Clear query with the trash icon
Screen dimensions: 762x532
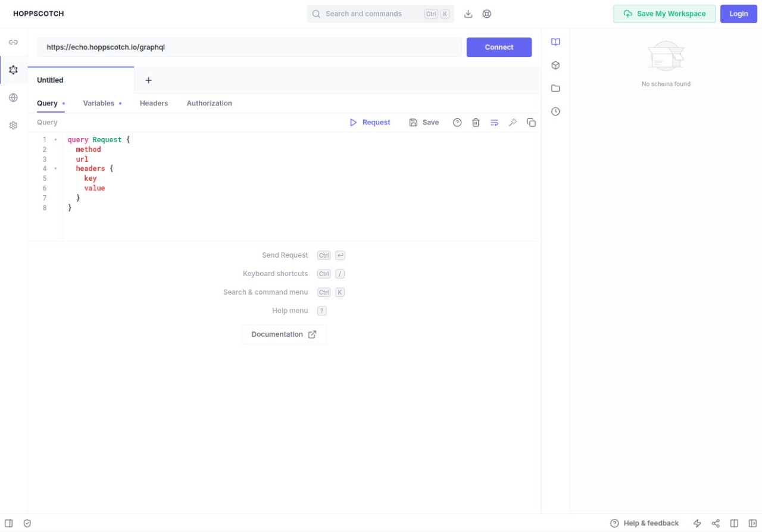pos(476,123)
